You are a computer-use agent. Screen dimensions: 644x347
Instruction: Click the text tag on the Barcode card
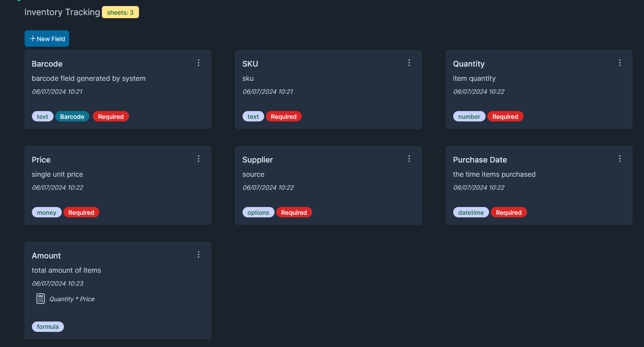pos(43,117)
